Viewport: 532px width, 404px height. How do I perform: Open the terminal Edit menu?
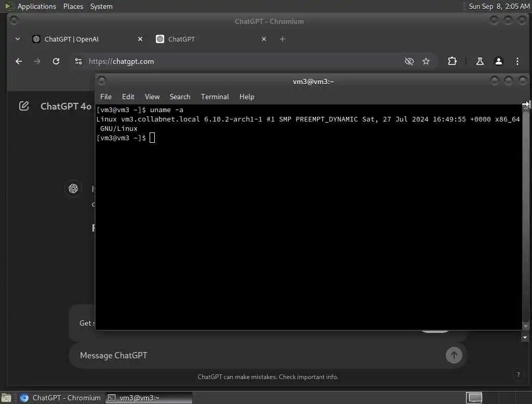(128, 97)
